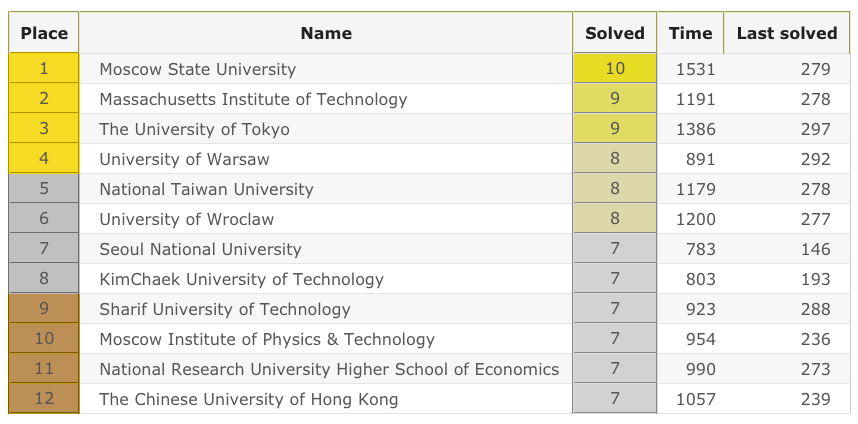Viewport: 858px width, 424px height.
Task: Sort by the Name column header
Action: 326,33
